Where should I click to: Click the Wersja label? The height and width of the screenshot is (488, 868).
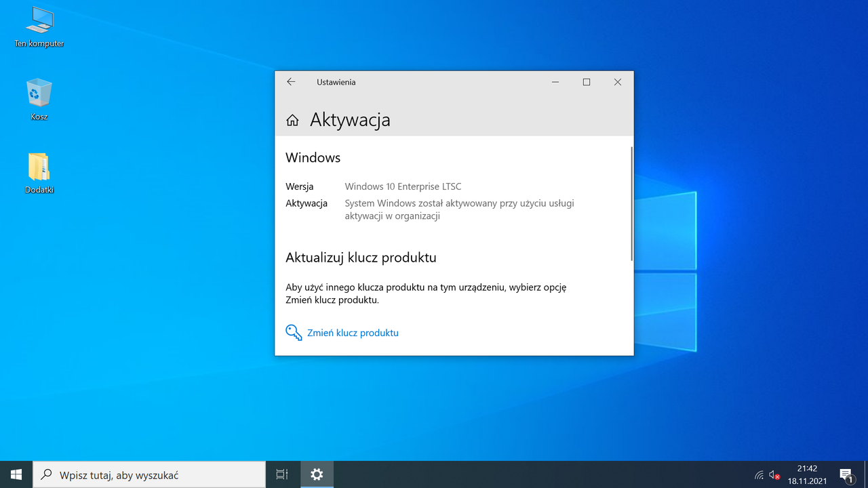300,186
